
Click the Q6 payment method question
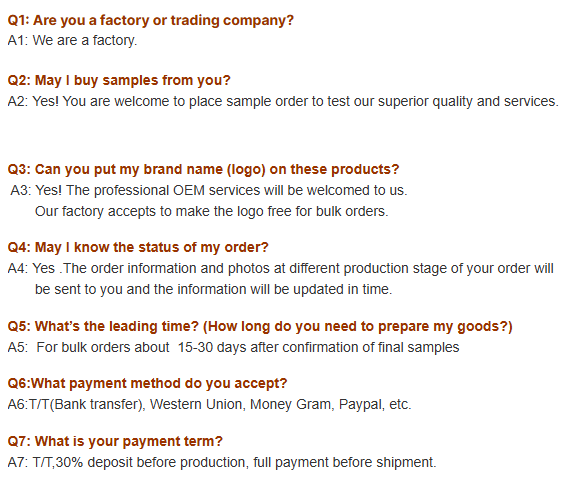(147, 384)
